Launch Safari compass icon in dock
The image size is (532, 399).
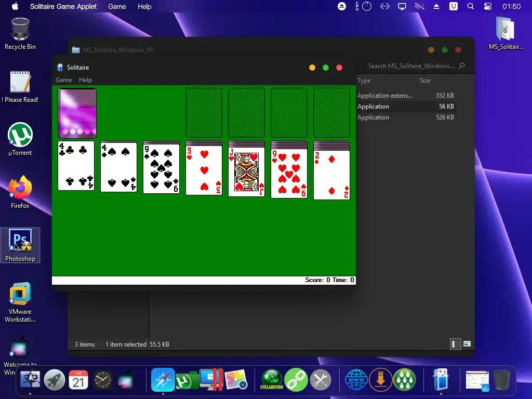tap(163, 380)
